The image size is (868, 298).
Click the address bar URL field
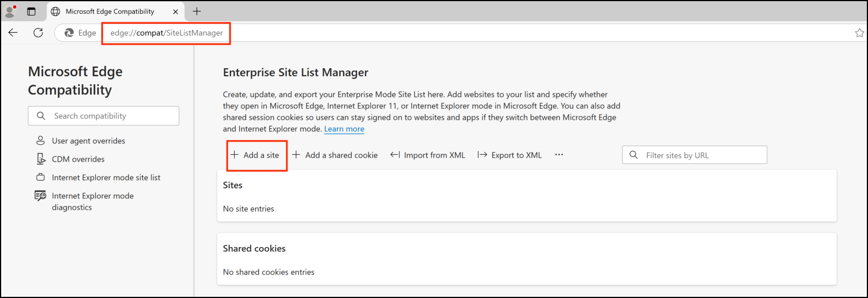166,33
